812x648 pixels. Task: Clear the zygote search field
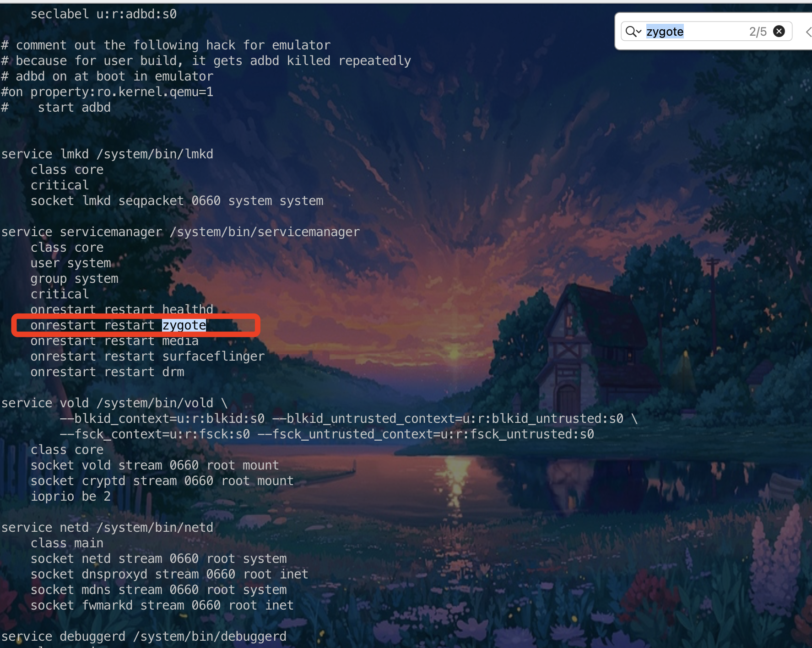pyautogui.click(x=779, y=31)
